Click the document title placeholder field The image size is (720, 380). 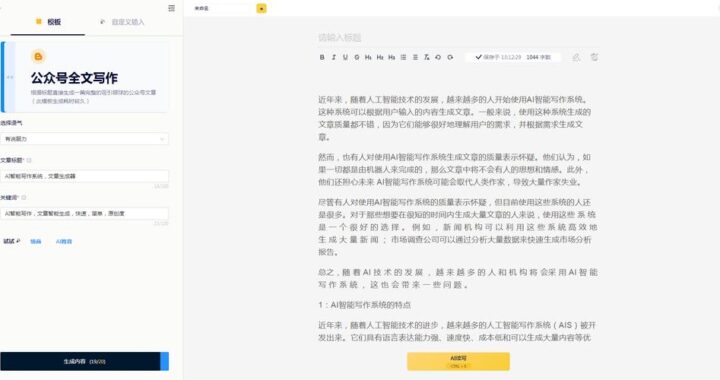(x=457, y=38)
